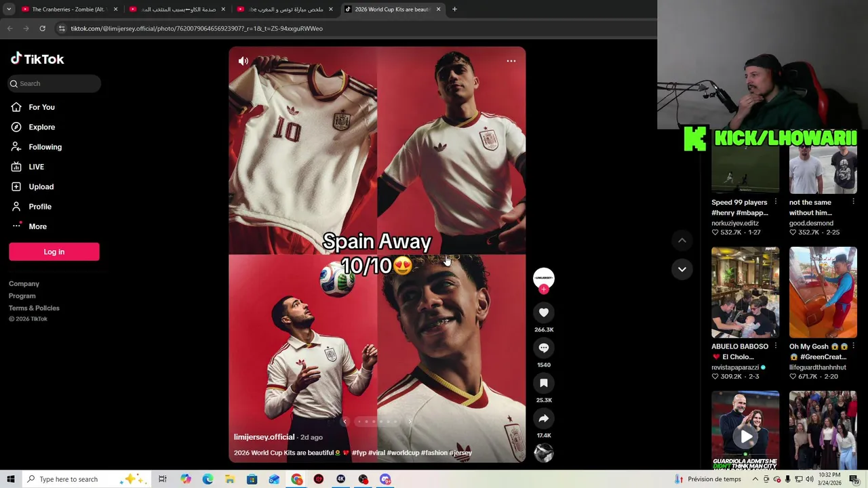The image size is (868, 488).
Task: Like the Spain Away post with heart
Action: pyautogui.click(x=544, y=312)
